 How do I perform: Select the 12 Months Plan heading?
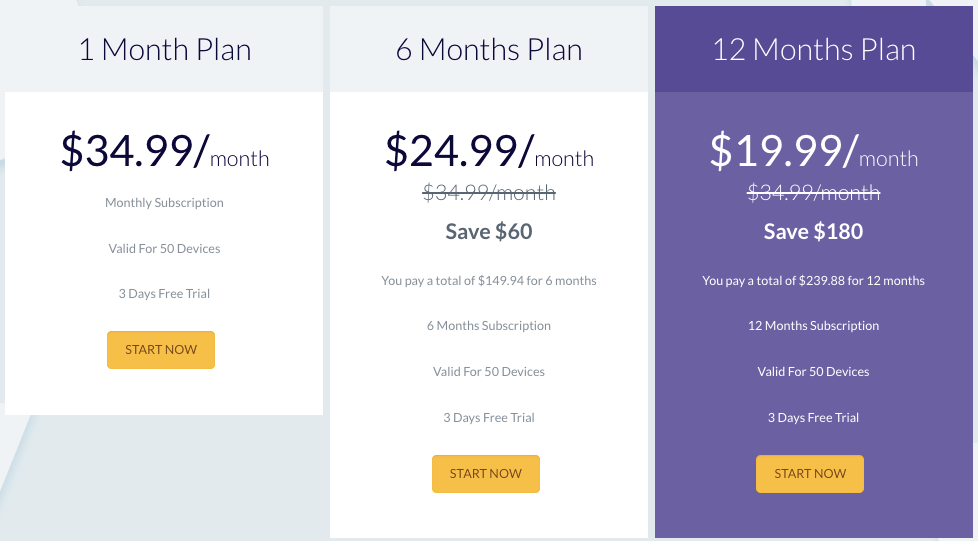814,49
